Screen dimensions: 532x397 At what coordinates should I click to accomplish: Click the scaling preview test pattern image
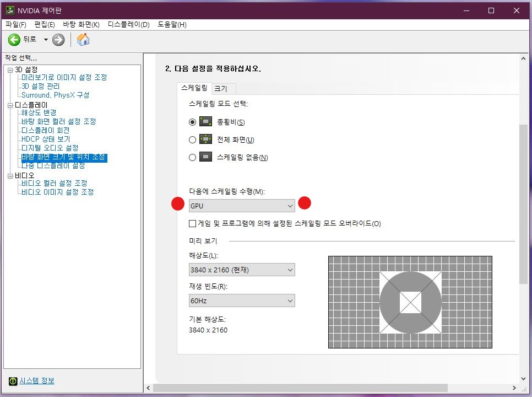pyautogui.click(x=410, y=302)
